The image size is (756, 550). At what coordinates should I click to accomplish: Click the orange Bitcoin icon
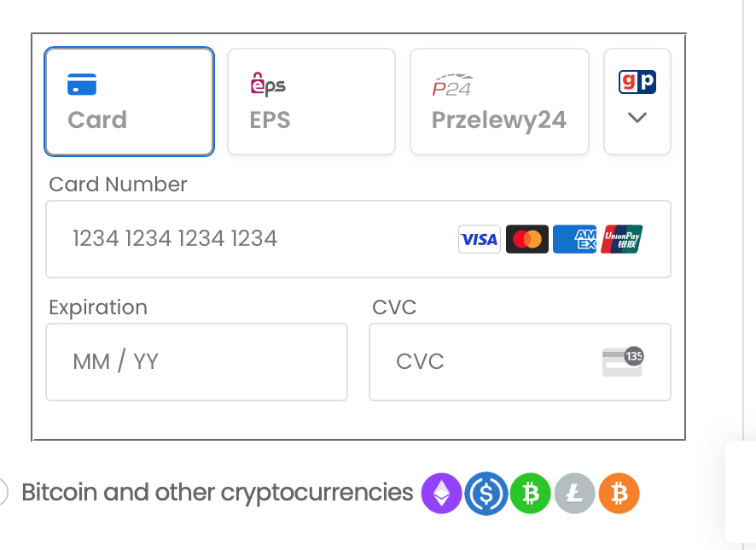point(619,494)
